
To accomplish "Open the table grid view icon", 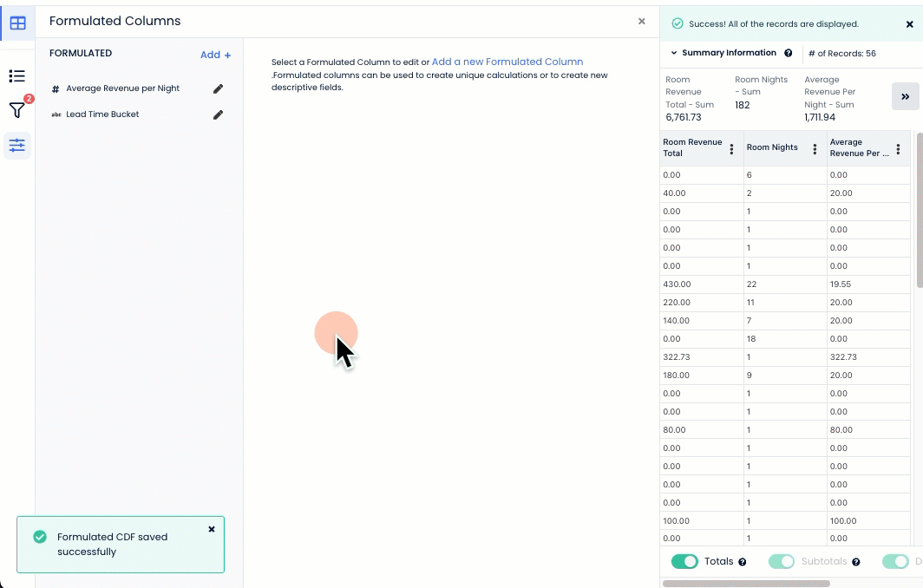I will click(17, 23).
